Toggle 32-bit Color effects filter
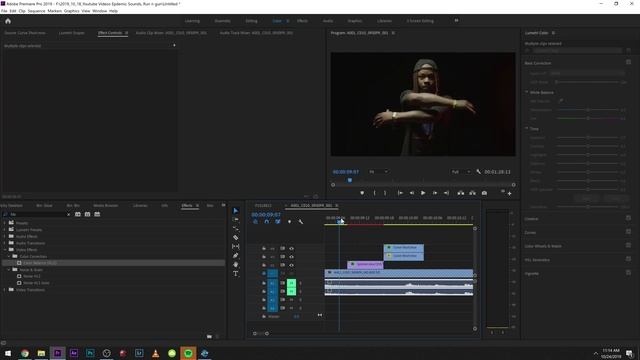640x360 pixels. (87, 214)
